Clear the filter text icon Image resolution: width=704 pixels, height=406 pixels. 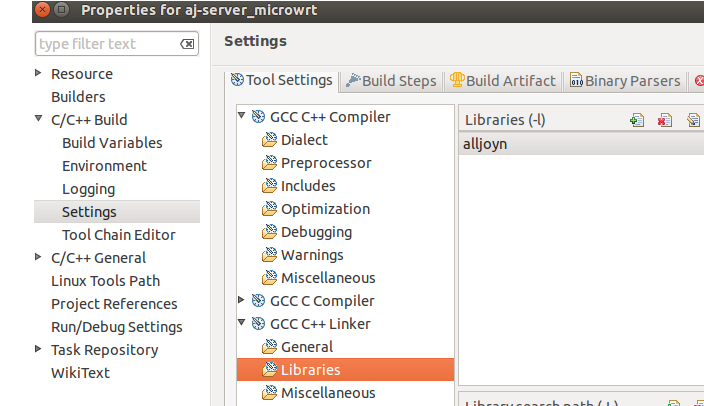coord(187,44)
